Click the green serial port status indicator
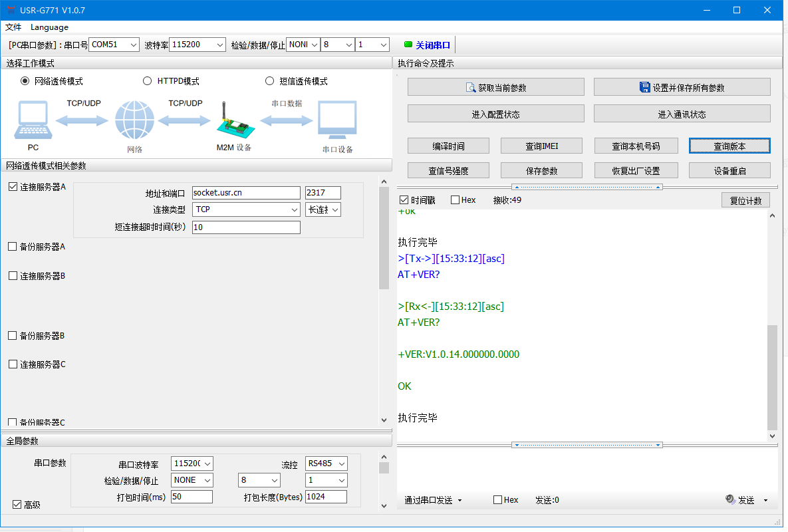The height and width of the screenshot is (532, 788). pos(408,45)
